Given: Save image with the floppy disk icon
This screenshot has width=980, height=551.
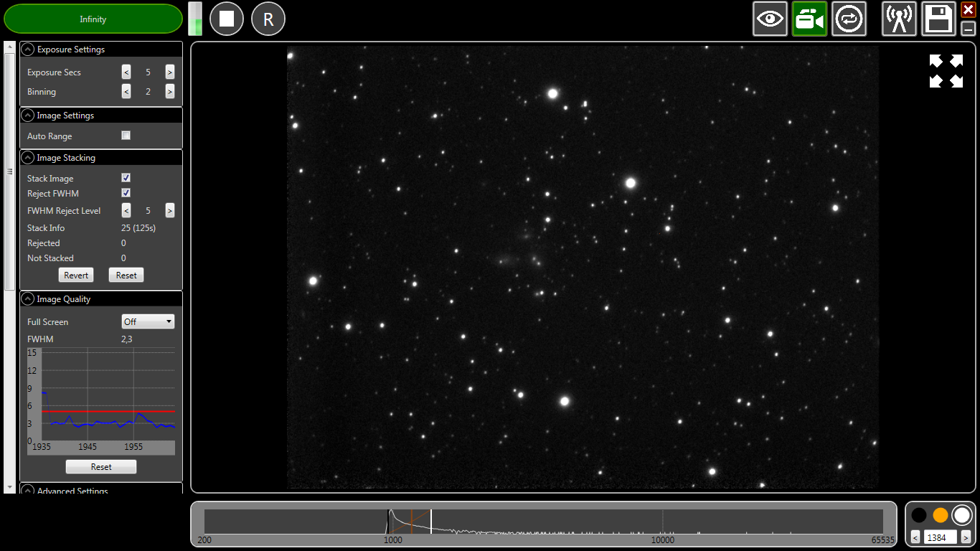Looking at the screenshot, I should tap(938, 19).
